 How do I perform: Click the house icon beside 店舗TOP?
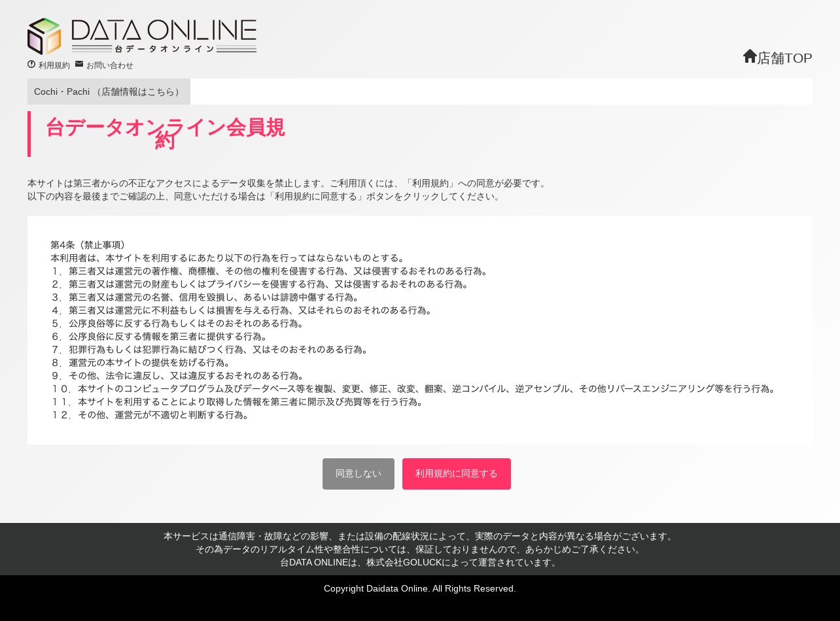tap(750, 56)
